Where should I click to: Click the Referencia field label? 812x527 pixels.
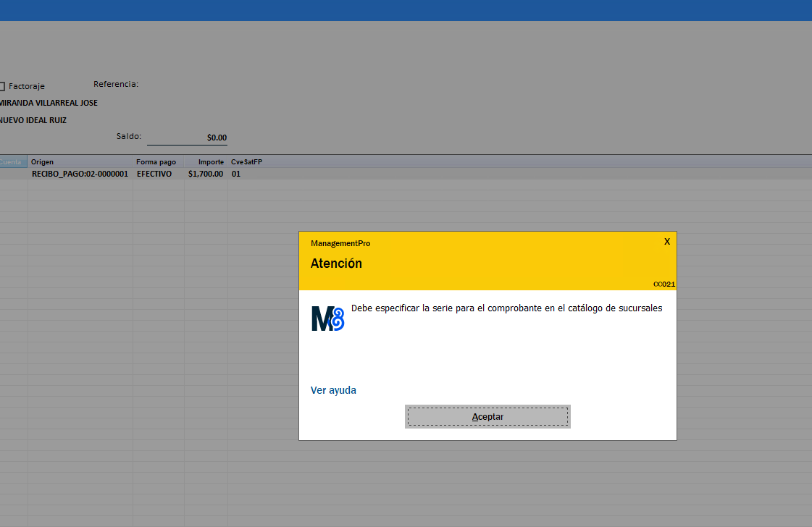[116, 84]
